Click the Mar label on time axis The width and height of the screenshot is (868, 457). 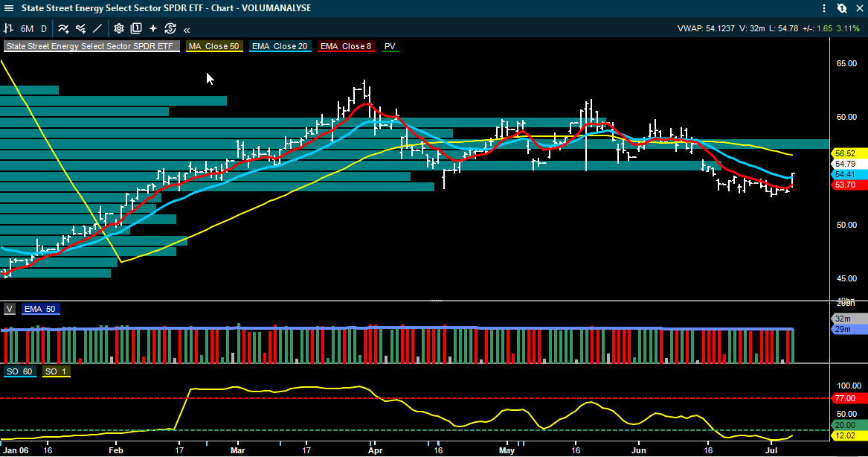pos(237,451)
